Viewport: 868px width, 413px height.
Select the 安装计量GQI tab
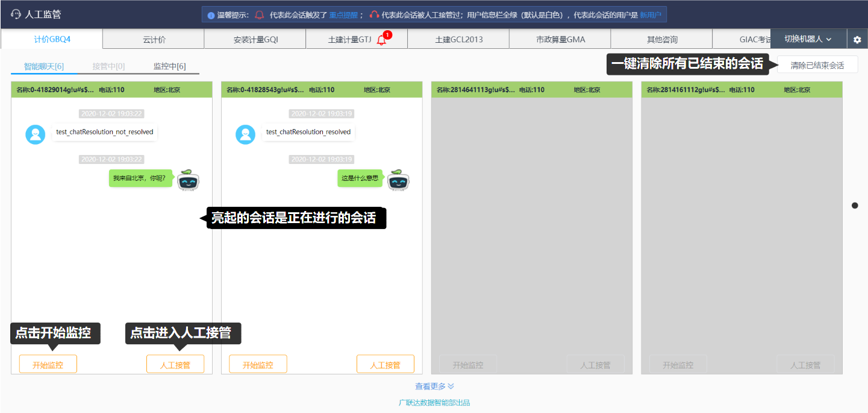pos(255,40)
